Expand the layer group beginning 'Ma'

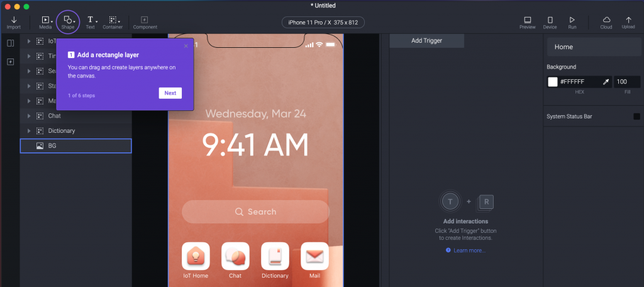29,101
